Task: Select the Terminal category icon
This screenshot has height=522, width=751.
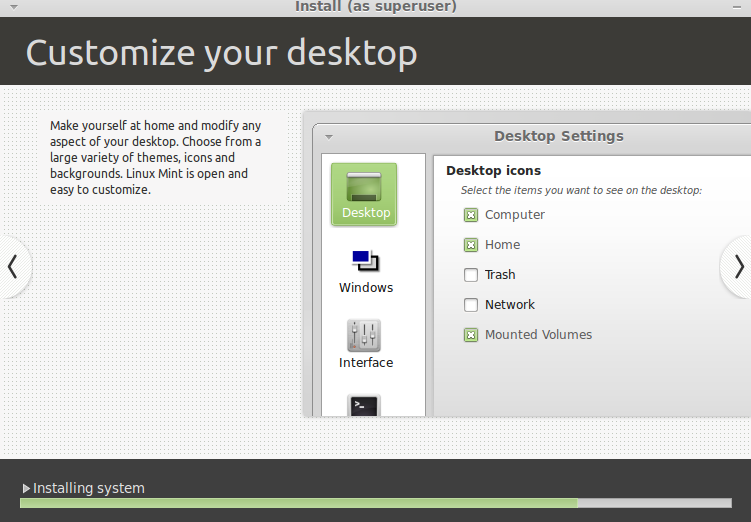Action: click(364, 405)
